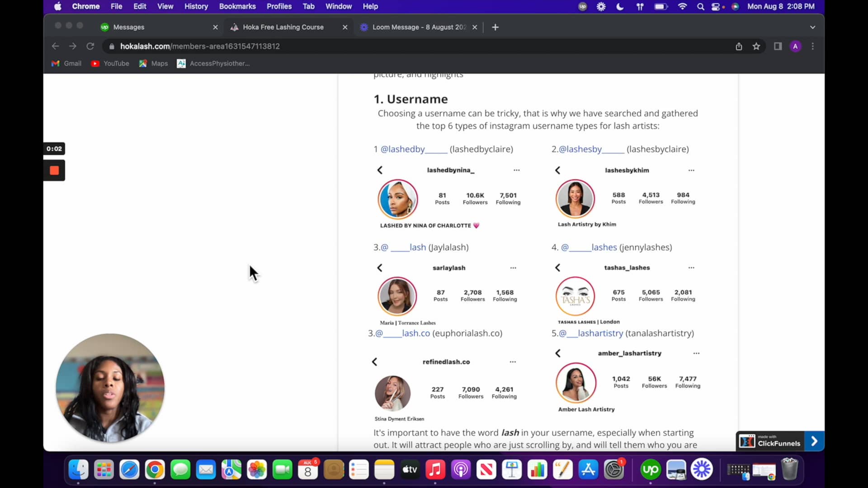Open the Maps bookmark
The width and height of the screenshot is (868, 488).
point(153,63)
